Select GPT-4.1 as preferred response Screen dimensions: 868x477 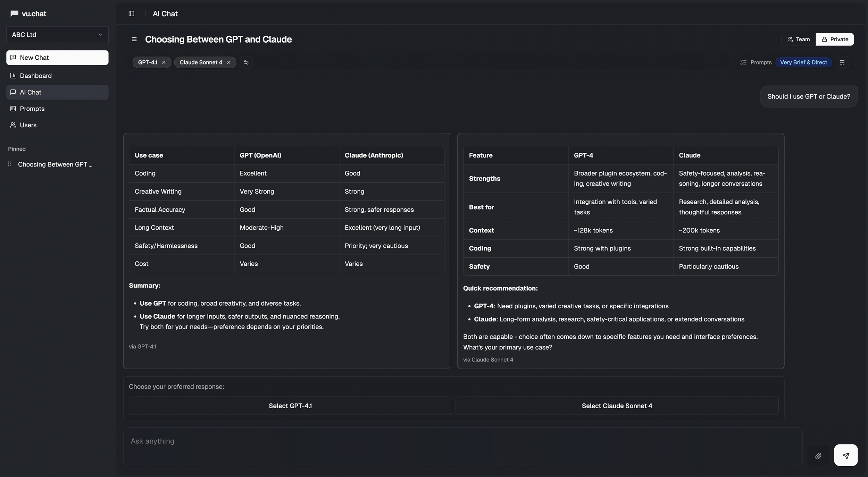290,406
